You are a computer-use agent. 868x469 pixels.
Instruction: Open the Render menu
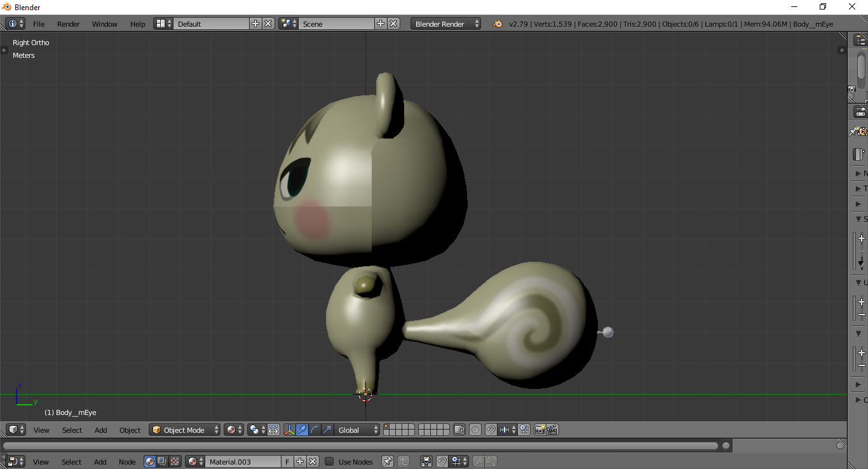pyautogui.click(x=69, y=24)
